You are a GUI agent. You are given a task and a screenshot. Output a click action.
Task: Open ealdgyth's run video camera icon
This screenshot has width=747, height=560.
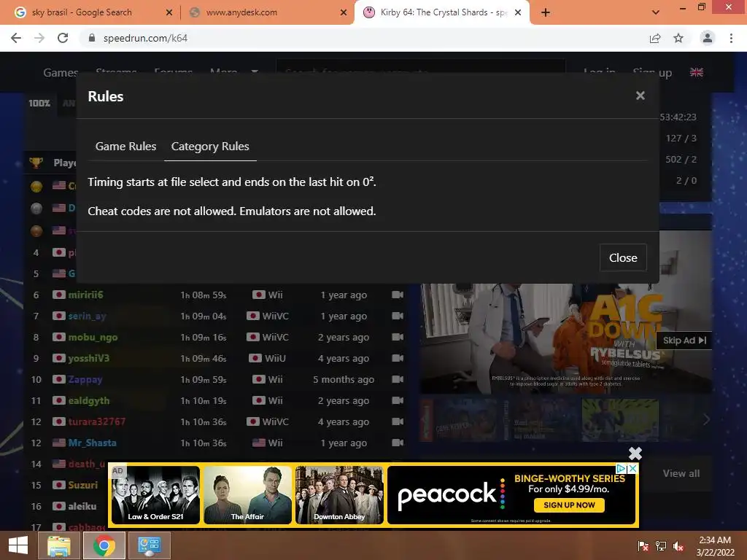pyautogui.click(x=398, y=400)
